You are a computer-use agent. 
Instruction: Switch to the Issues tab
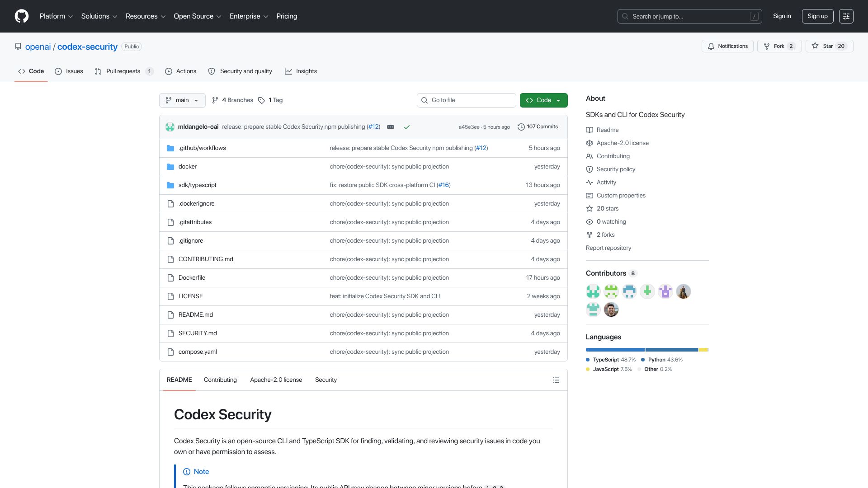coord(69,71)
